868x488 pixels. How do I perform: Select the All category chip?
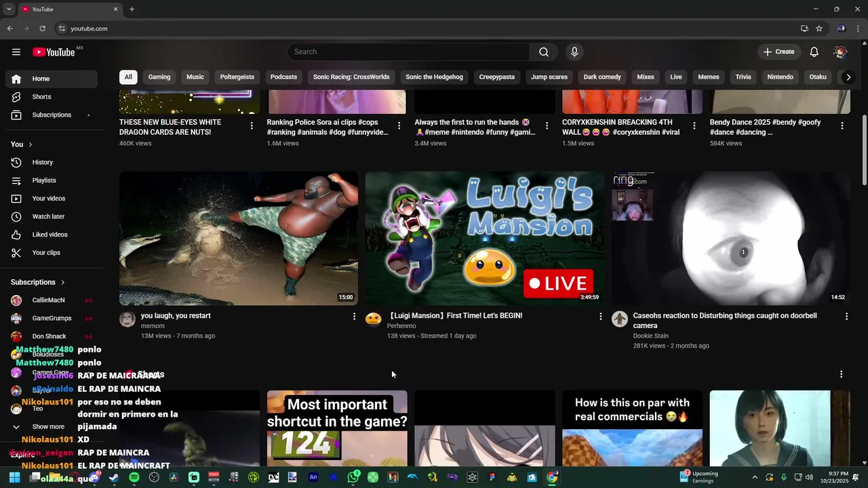[128, 77]
